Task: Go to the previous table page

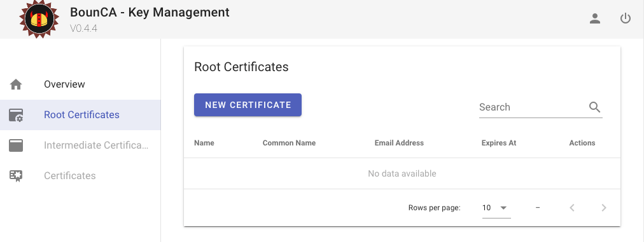Action: coord(572,208)
